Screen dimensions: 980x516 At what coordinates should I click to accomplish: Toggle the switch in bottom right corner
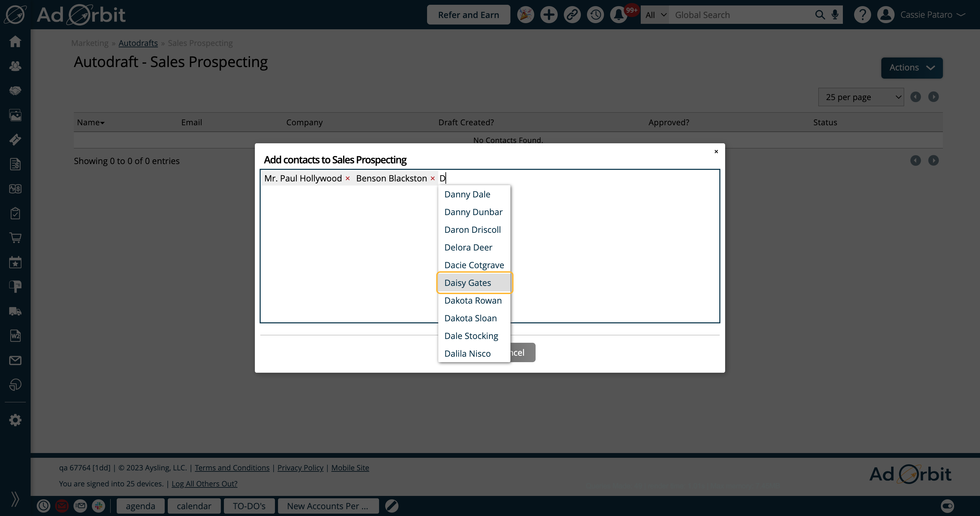[947, 506]
